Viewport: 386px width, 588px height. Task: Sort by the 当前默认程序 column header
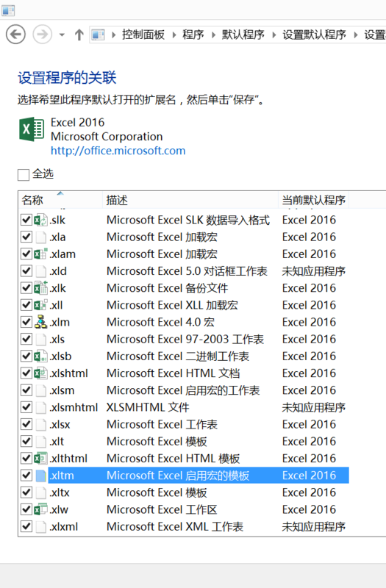tap(314, 200)
